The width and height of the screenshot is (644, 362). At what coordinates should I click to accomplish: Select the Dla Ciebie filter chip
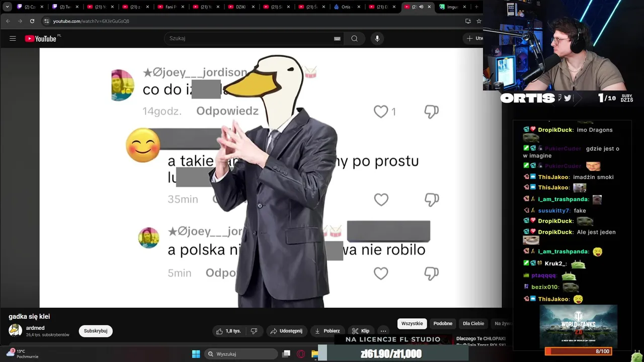[x=473, y=323]
